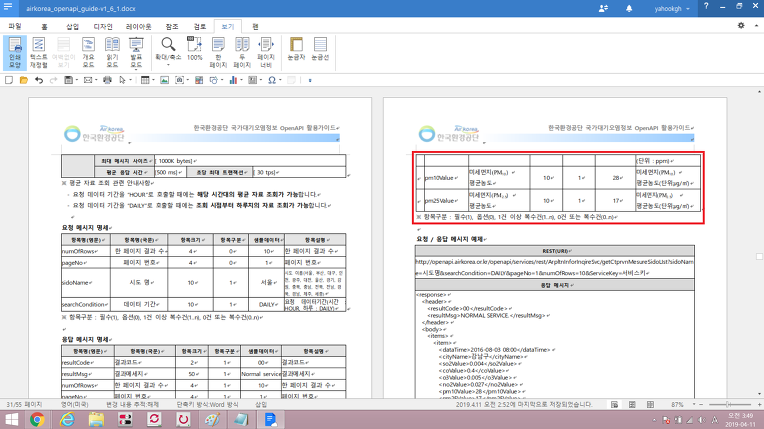Switch to middle status bar view button
Image resolution: width=764 pixels, height=429 pixels.
click(x=632, y=405)
